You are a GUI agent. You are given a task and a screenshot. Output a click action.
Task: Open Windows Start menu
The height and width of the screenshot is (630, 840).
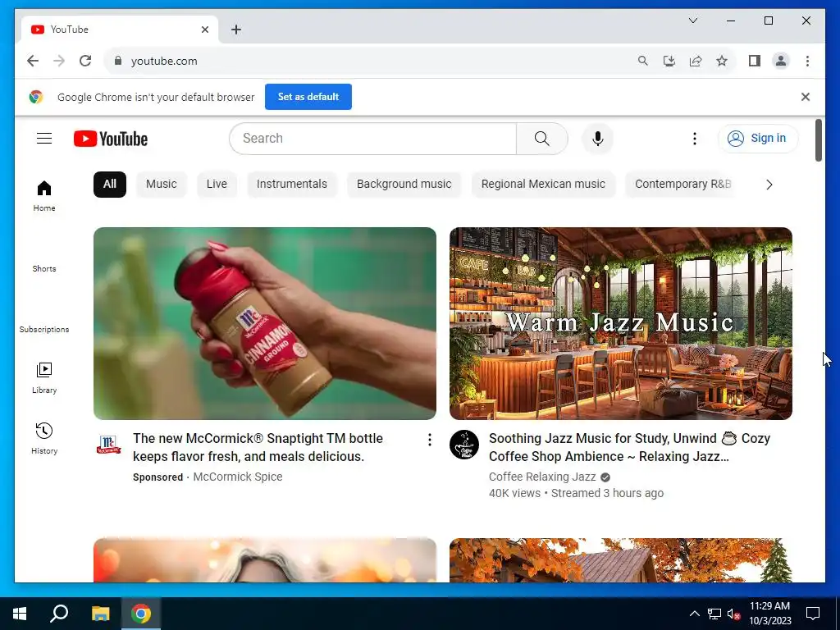coord(20,614)
